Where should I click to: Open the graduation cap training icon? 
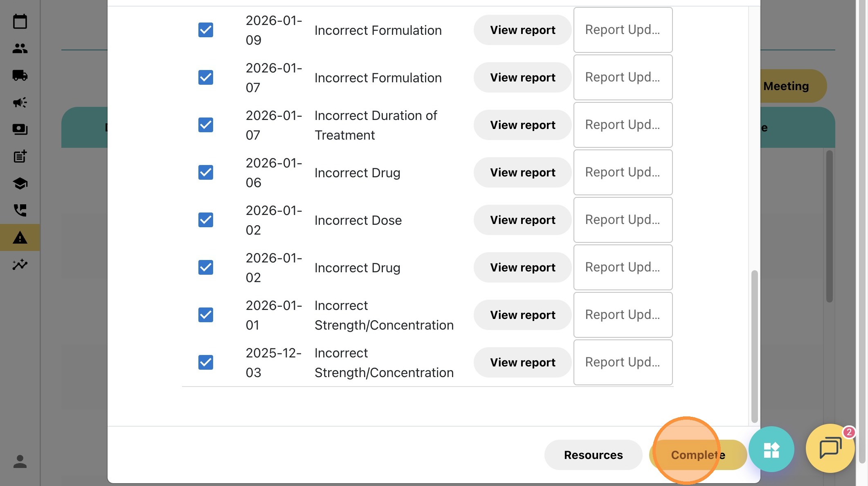click(20, 183)
